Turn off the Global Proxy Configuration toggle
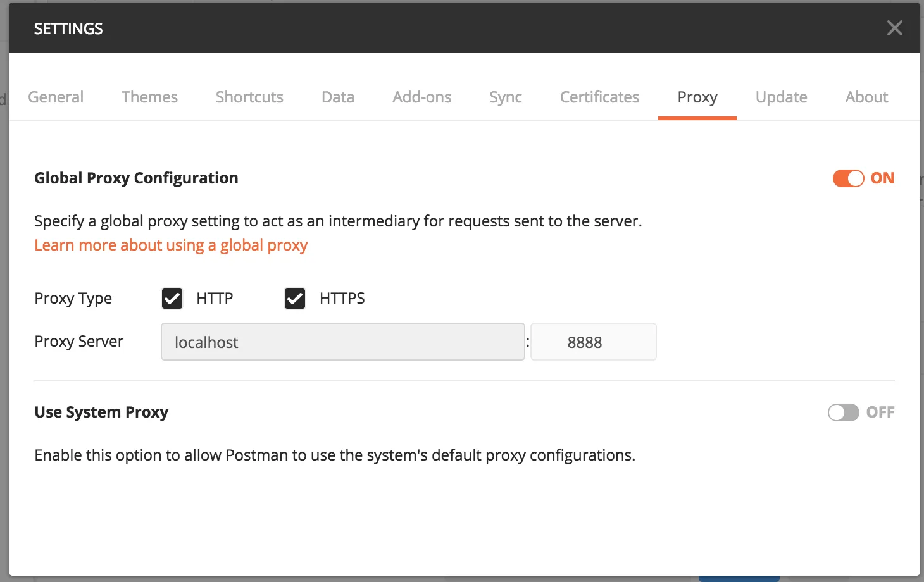The height and width of the screenshot is (582, 924). (848, 178)
